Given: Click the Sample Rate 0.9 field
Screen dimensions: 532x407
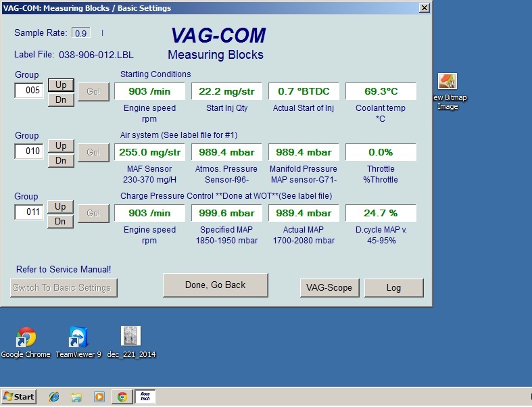Looking at the screenshot, I should 80,33.
